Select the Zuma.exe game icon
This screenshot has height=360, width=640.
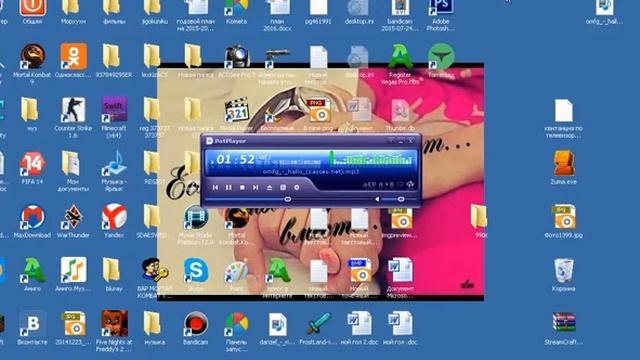pos(564,168)
